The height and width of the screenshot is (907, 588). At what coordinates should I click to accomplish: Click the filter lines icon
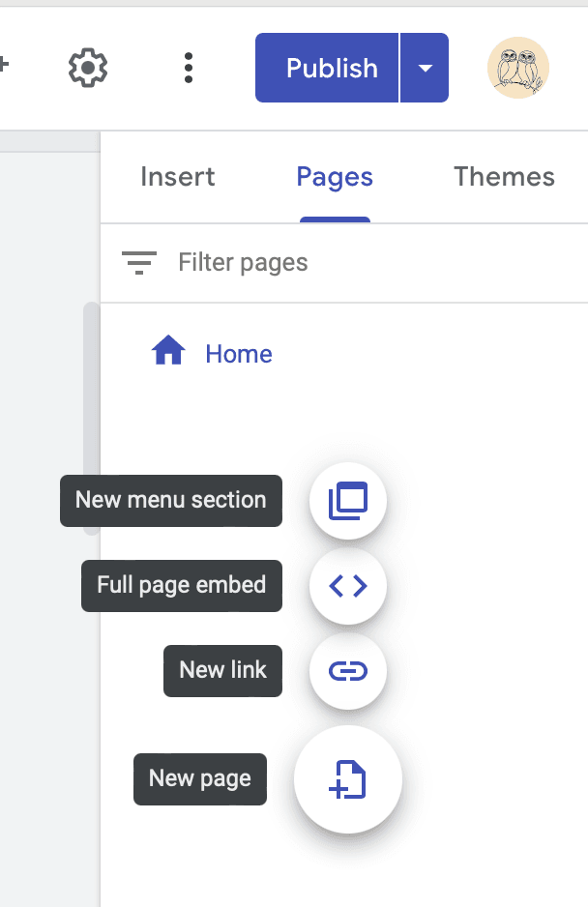pyautogui.click(x=139, y=262)
